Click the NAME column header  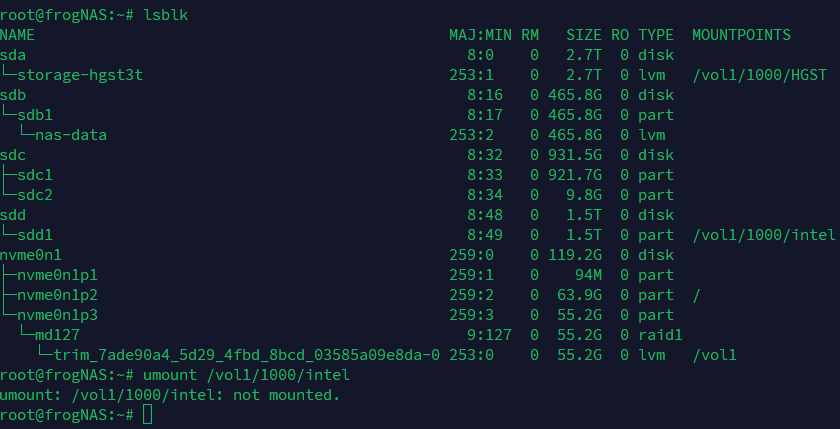[x=17, y=35]
